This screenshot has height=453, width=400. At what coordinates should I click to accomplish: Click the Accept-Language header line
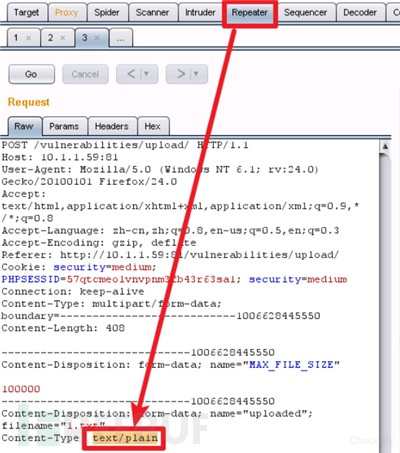170,231
